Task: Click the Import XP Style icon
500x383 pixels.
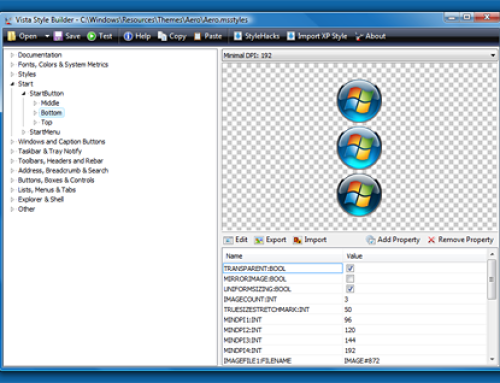Action: (291, 36)
